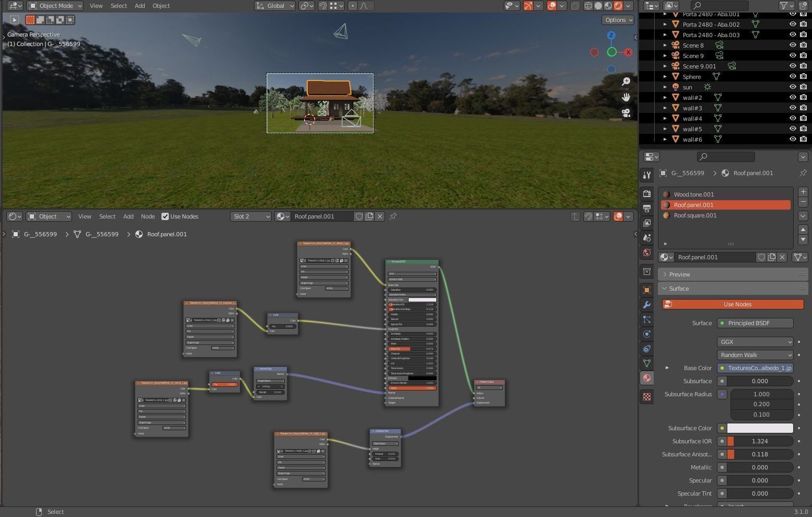Image resolution: width=812 pixels, height=517 pixels.
Task: Toggle camera view with the viewport camera icon
Action: (x=626, y=113)
